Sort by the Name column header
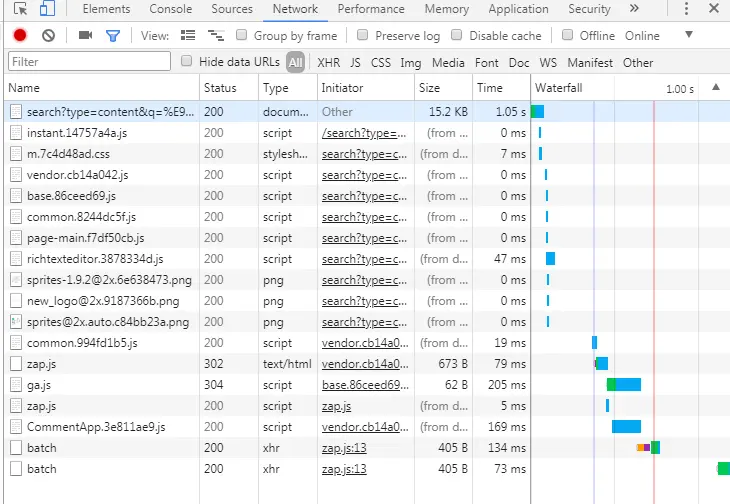This screenshot has height=504, width=730. click(x=102, y=88)
